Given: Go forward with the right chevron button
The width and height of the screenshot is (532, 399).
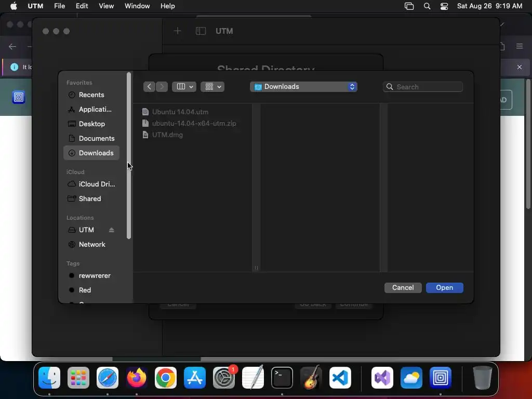Looking at the screenshot, I should pos(162,87).
